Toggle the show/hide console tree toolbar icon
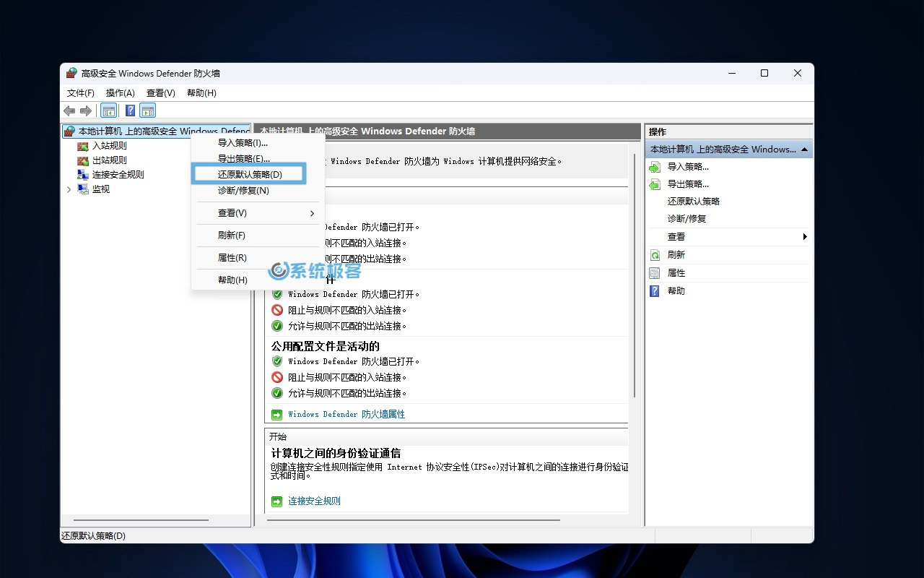 pyautogui.click(x=108, y=110)
